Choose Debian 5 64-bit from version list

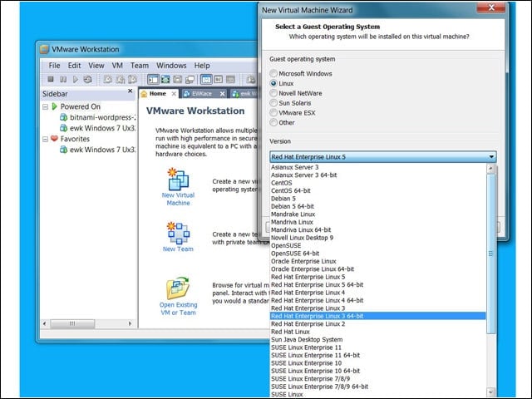[x=378, y=206]
